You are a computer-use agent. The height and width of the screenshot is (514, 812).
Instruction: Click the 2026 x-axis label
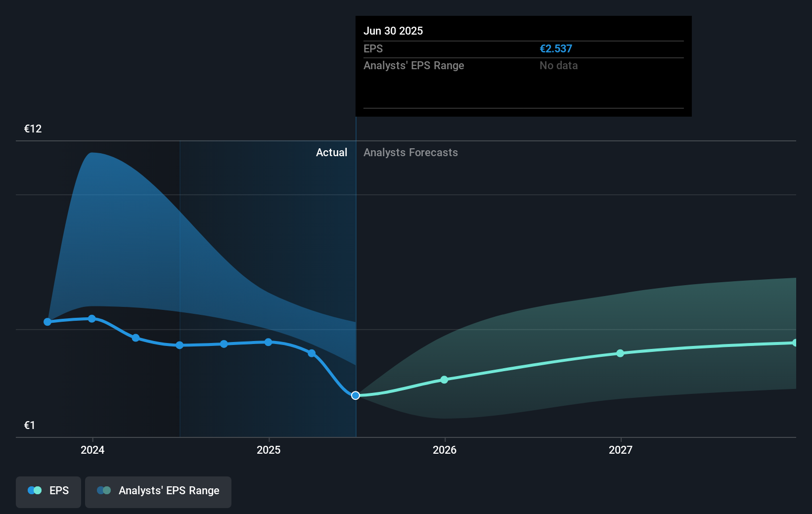pyautogui.click(x=445, y=450)
